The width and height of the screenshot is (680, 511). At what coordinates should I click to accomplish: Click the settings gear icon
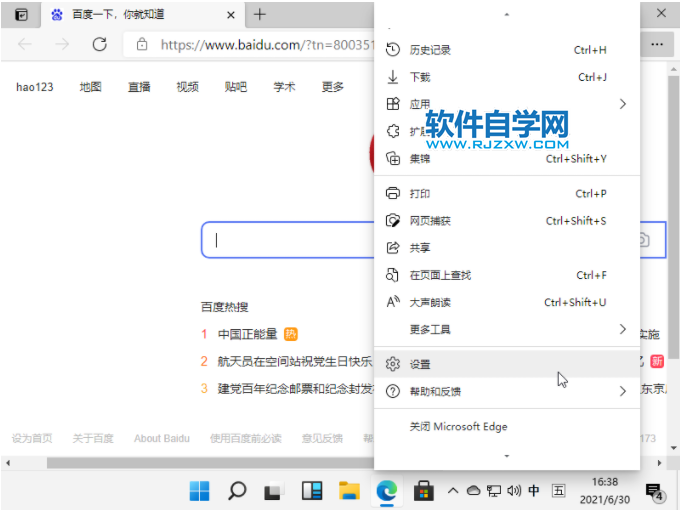click(x=393, y=364)
